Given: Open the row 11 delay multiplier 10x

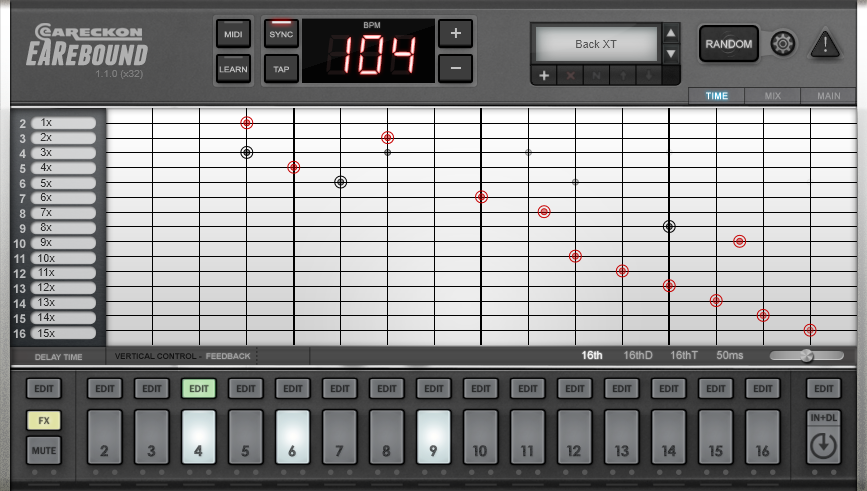Looking at the screenshot, I should 63,258.
